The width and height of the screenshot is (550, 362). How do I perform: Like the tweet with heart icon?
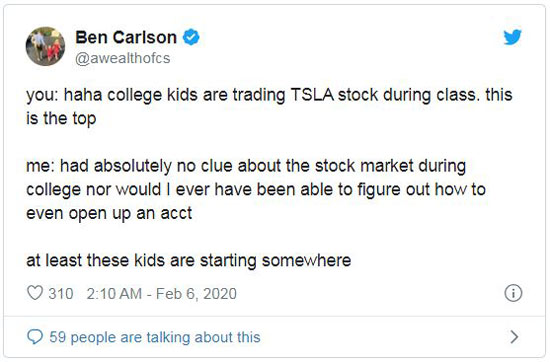[35, 293]
